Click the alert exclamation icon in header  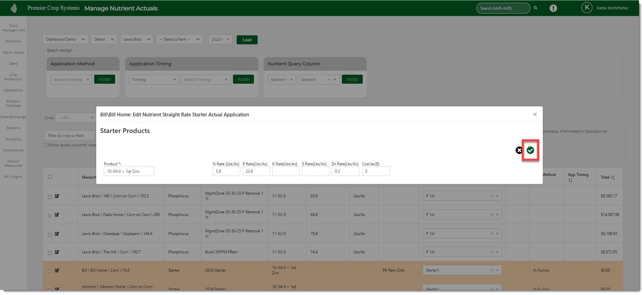tap(553, 8)
